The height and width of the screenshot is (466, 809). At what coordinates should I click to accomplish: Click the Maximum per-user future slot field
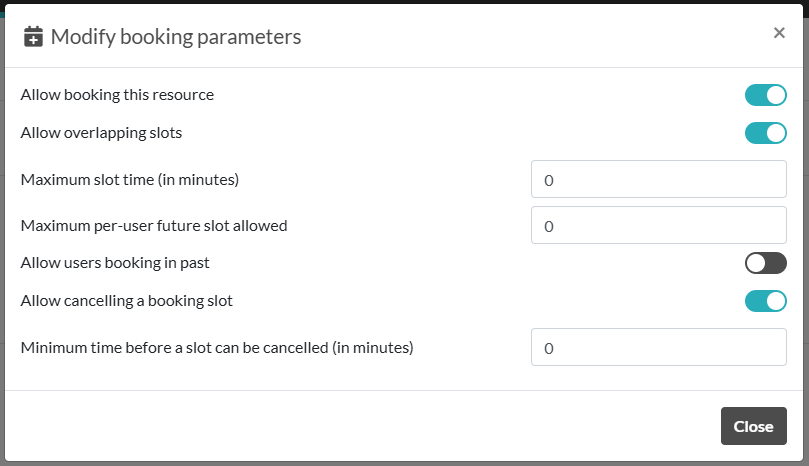point(658,226)
